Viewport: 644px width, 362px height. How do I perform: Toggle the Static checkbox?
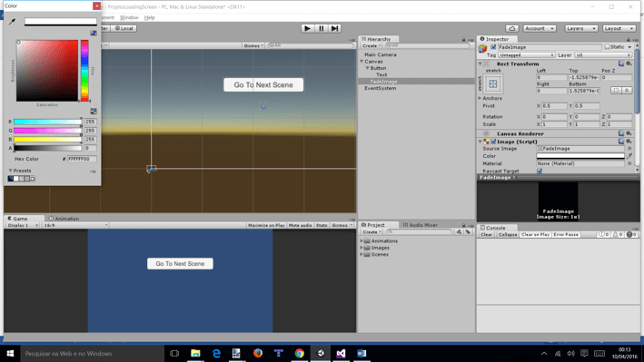pos(607,47)
